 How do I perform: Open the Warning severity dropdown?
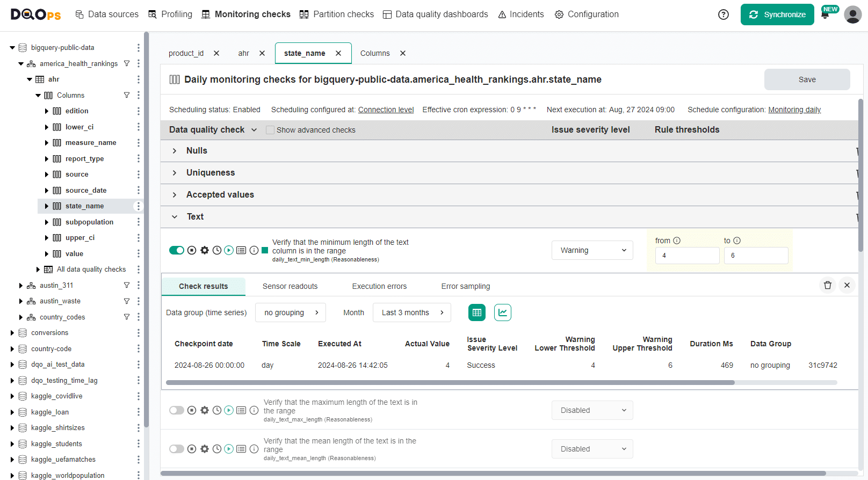click(592, 250)
